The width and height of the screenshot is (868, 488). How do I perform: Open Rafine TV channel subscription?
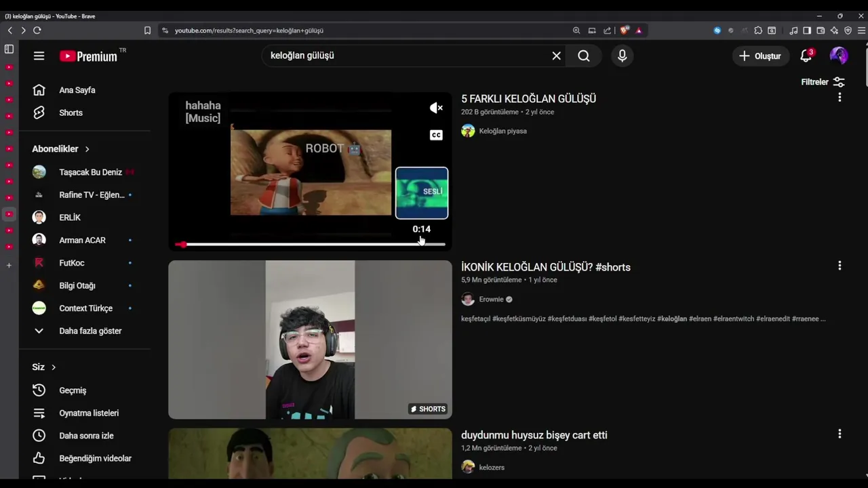pos(84,195)
